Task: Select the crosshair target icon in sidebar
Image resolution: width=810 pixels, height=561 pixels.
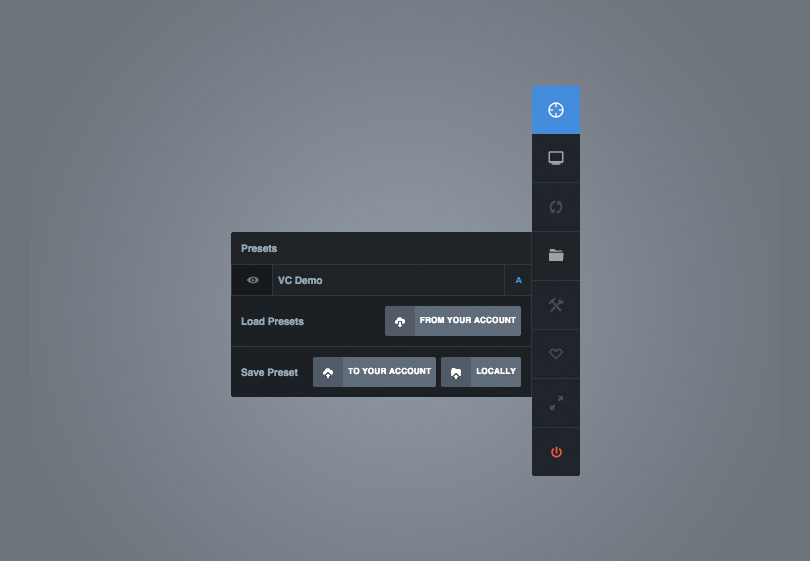Action: 556,110
